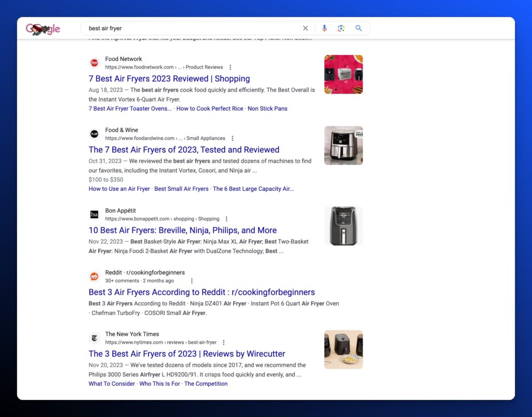
Task: Open three-dot menu for New York Times result
Action: pyautogui.click(x=224, y=343)
